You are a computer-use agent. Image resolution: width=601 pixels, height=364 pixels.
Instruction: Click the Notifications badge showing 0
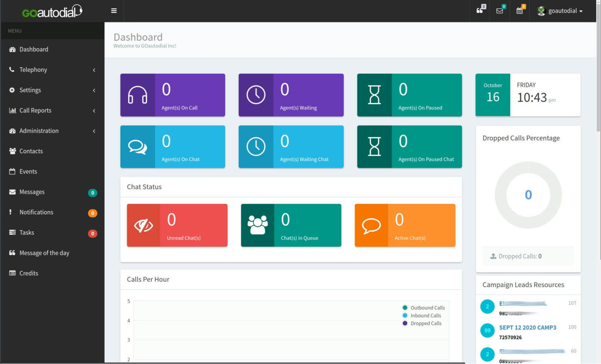[x=93, y=213]
